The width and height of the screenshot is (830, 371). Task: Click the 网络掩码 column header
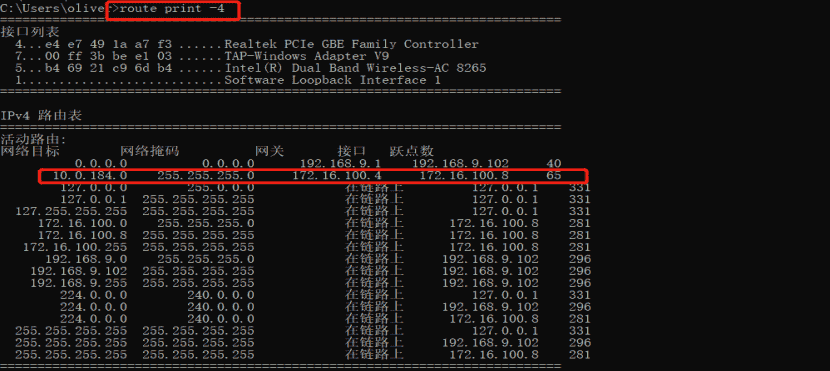(150, 152)
